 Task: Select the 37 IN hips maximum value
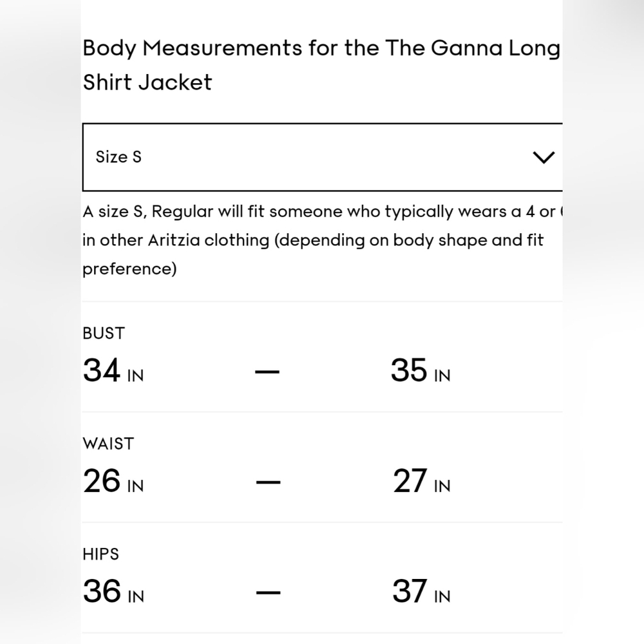421,591
